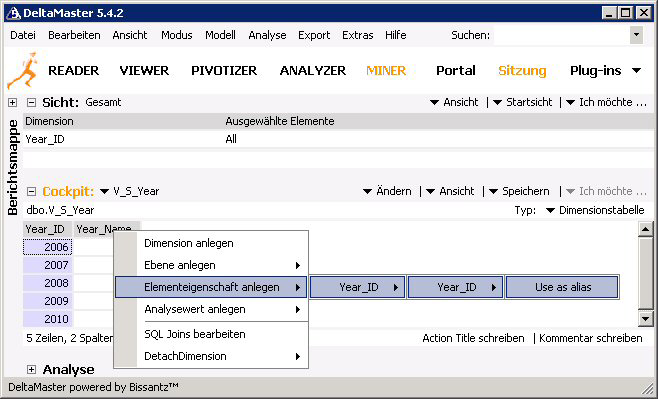The height and width of the screenshot is (399, 658).
Task: Open the Datei menu
Action: coord(23,35)
